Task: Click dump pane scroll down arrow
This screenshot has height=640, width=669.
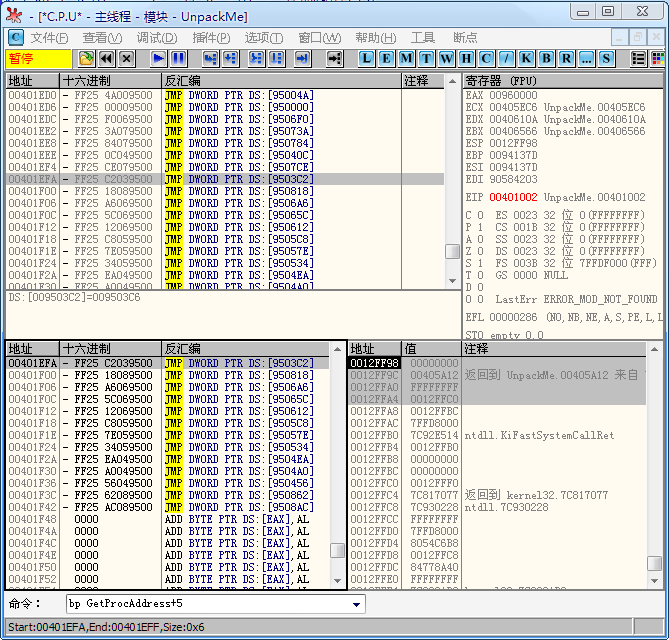Action: pyautogui.click(x=337, y=581)
